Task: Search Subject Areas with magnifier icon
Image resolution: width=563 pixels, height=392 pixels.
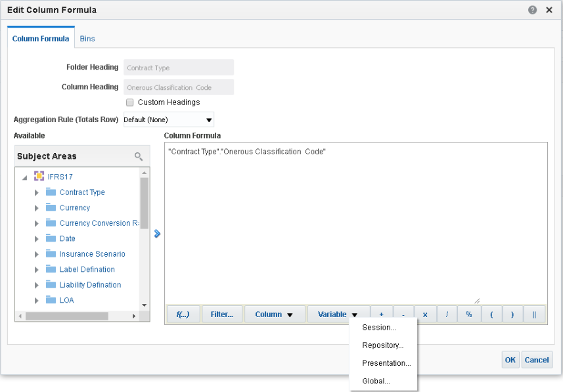Action: tap(139, 156)
